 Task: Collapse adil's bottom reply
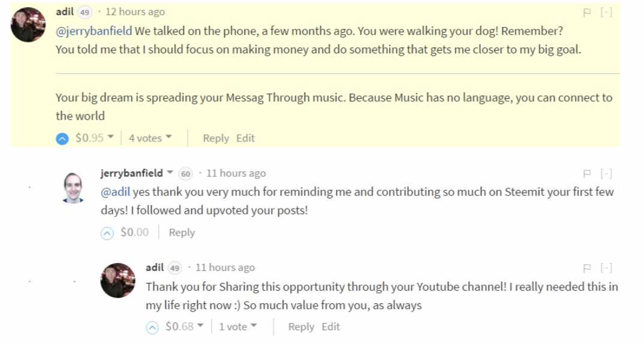click(606, 268)
